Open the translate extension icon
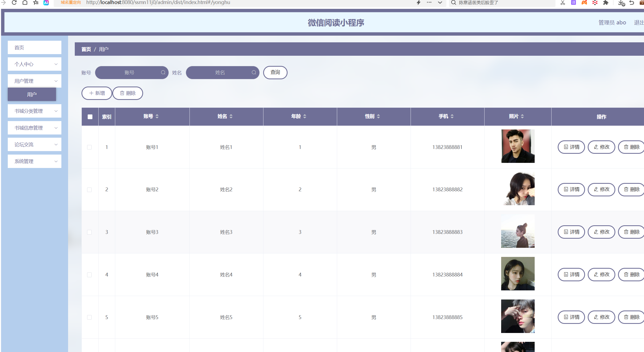The width and height of the screenshot is (644, 352). pyautogui.click(x=573, y=3)
